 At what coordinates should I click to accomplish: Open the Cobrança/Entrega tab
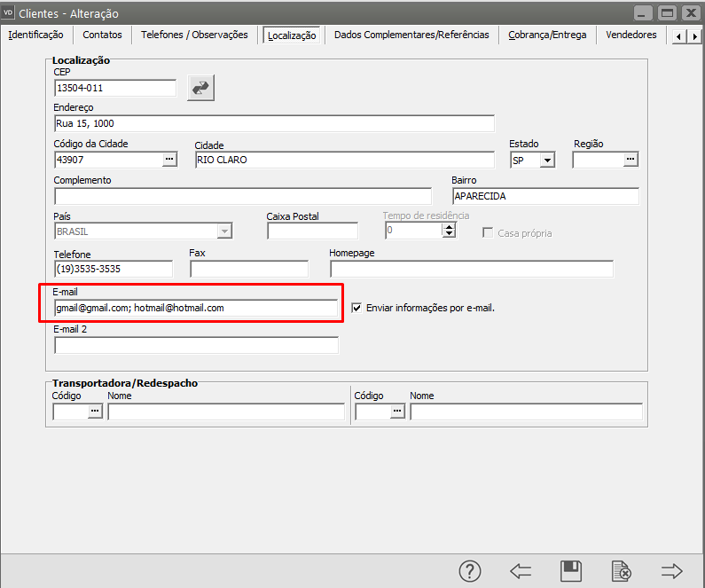546,35
